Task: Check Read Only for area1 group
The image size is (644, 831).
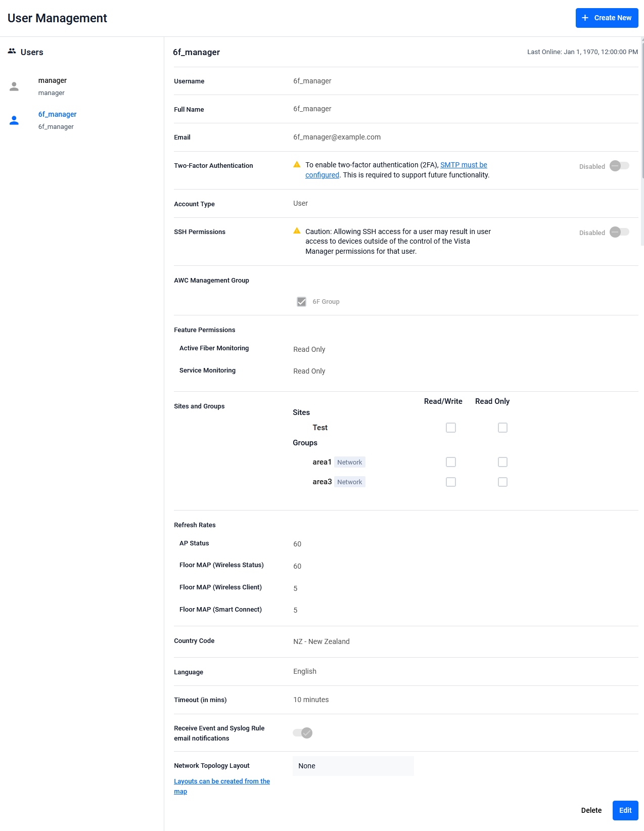Action: pos(502,462)
